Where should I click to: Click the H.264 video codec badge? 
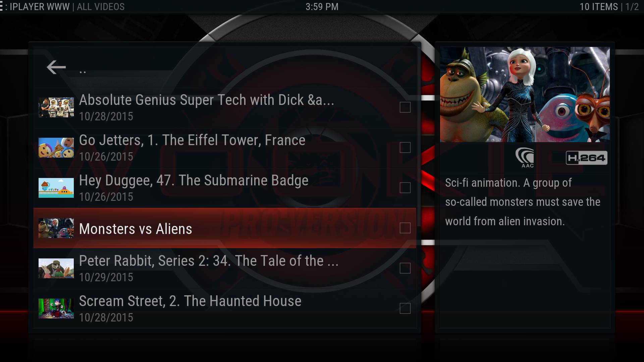click(586, 158)
